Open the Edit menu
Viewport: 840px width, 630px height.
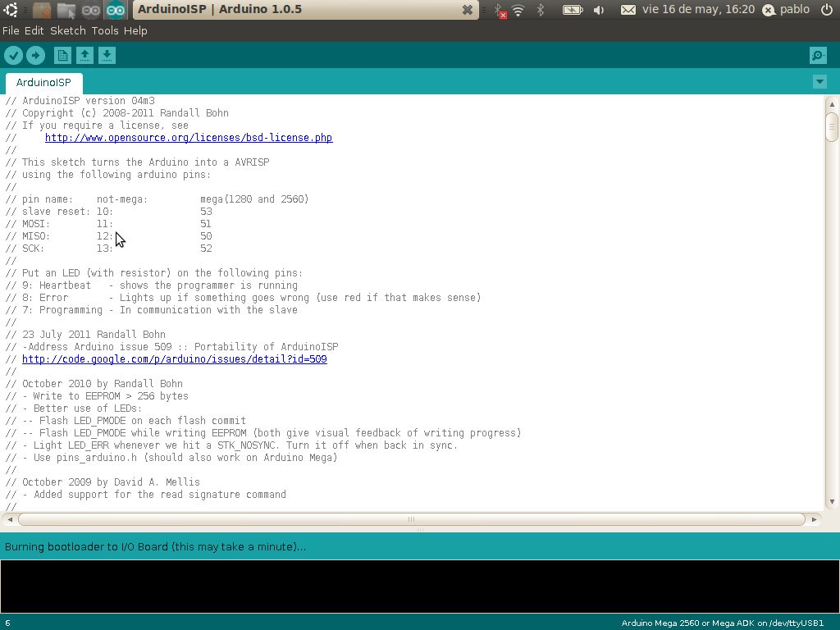point(34,30)
